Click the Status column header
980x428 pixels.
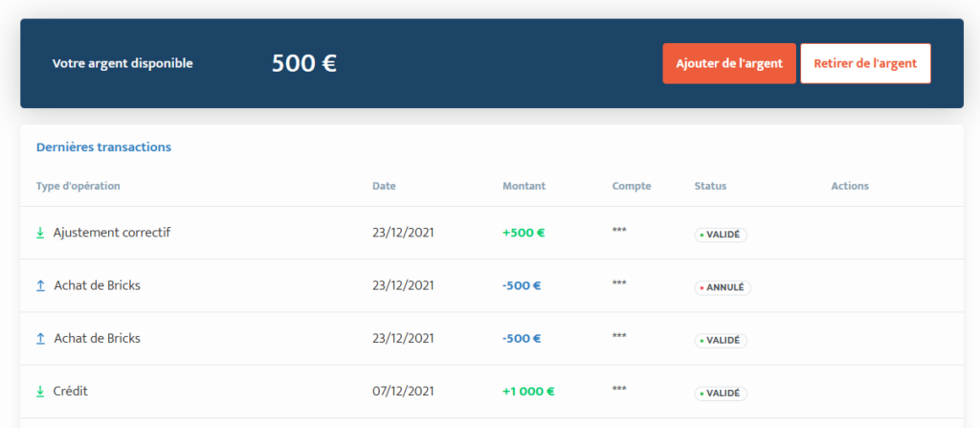coord(710,186)
